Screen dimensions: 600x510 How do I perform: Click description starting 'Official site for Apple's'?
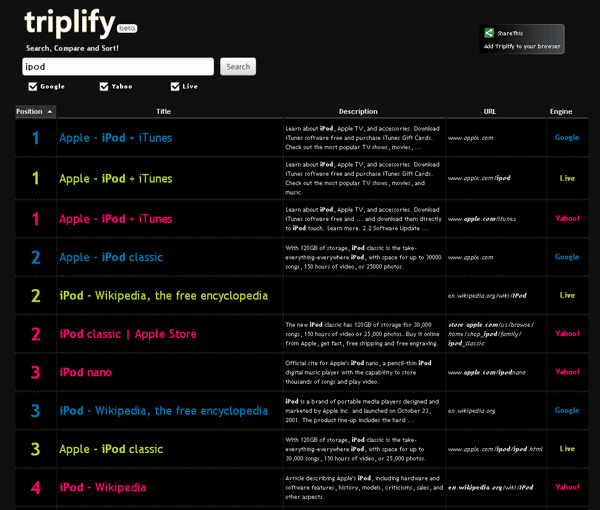point(358,372)
